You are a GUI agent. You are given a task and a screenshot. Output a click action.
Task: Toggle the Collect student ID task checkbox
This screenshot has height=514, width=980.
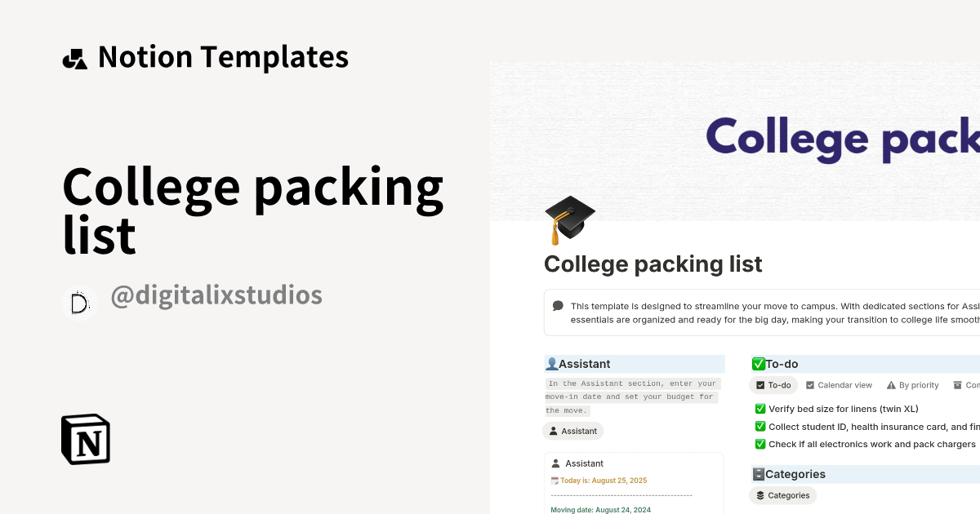[x=760, y=427]
